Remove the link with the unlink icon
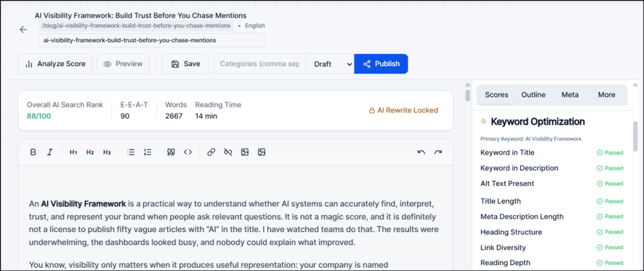Viewport: 644px width, 271px height. [x=228, y=152]
